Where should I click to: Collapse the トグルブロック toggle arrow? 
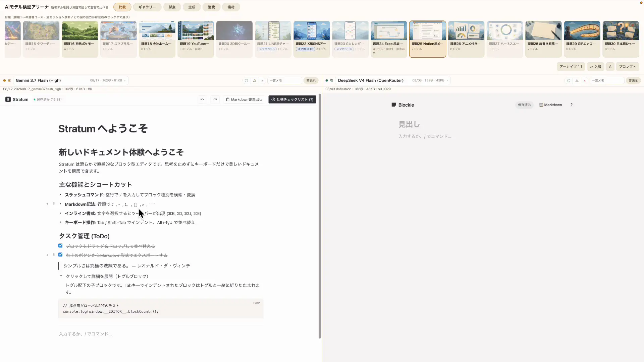click(61, 276)
